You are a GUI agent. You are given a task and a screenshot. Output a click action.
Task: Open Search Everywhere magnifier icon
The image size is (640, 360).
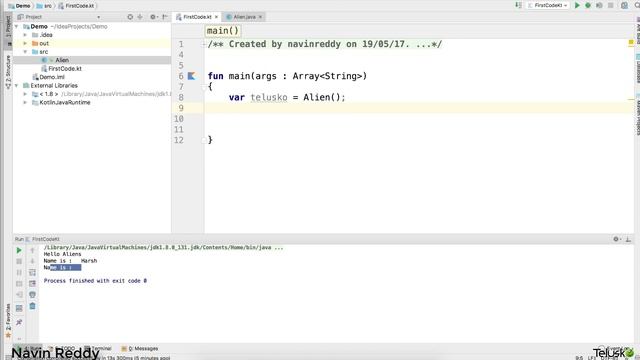click(637, 5)
